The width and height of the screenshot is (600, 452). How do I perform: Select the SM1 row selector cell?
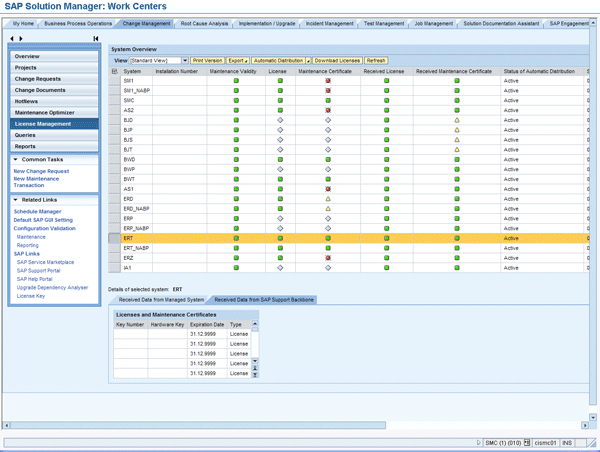point(114,81)
